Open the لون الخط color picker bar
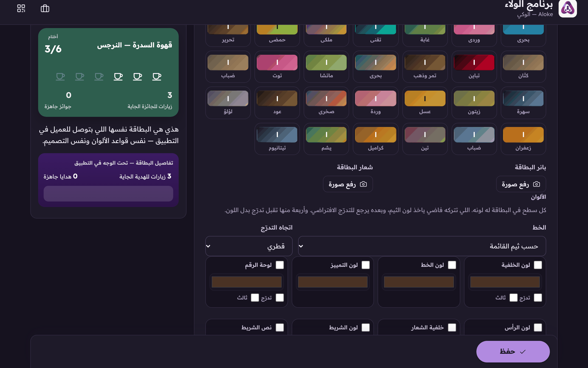Viewport: 588px width, 368px height. pyautogui.click(x=419, y=282)
